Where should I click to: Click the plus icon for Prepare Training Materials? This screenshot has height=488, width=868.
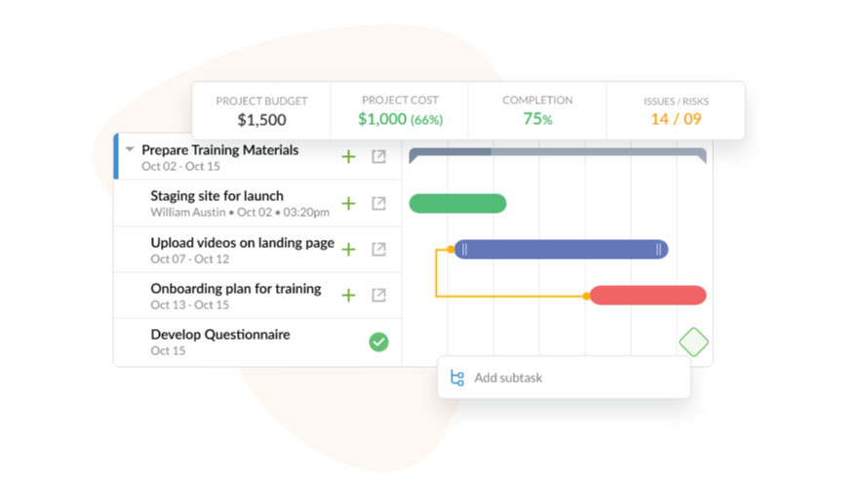348,157
